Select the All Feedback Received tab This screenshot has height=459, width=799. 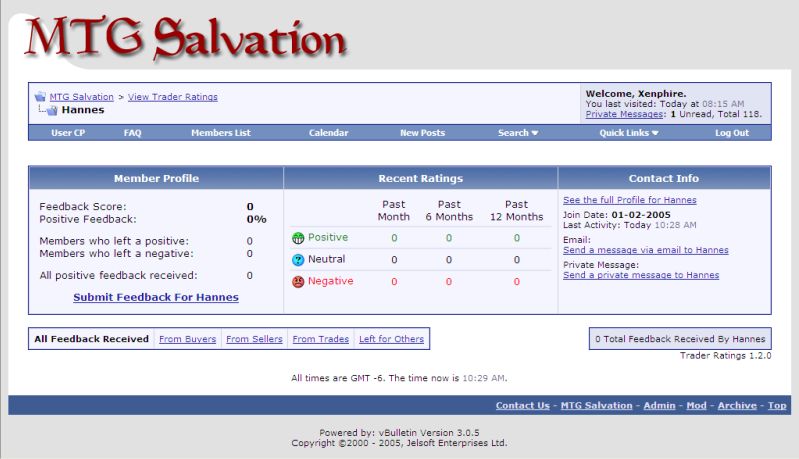[92, 339]
